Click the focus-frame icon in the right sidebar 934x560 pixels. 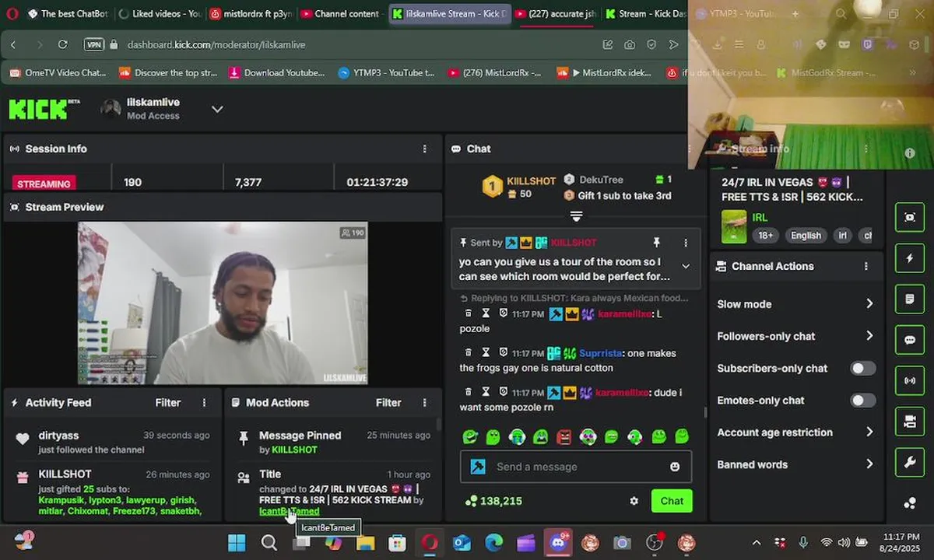[x=910, y=218]
